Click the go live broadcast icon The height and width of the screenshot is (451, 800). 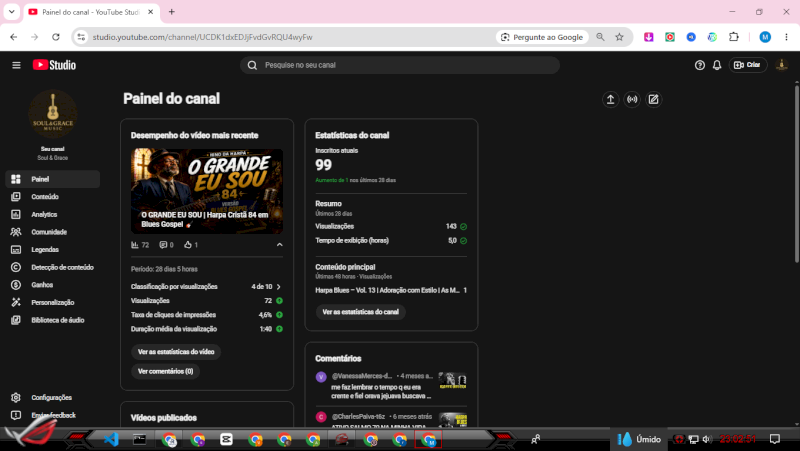tap(632, 99)
